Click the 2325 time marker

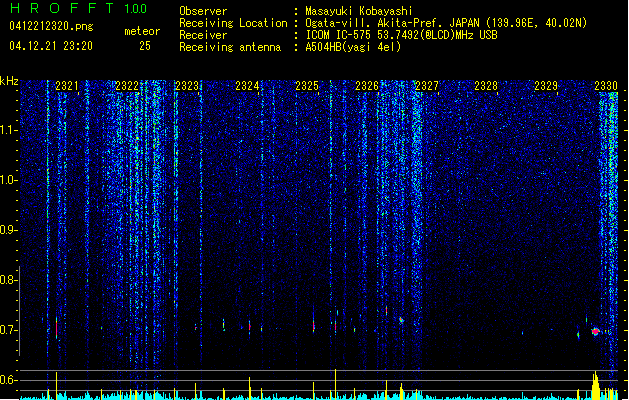307,86
